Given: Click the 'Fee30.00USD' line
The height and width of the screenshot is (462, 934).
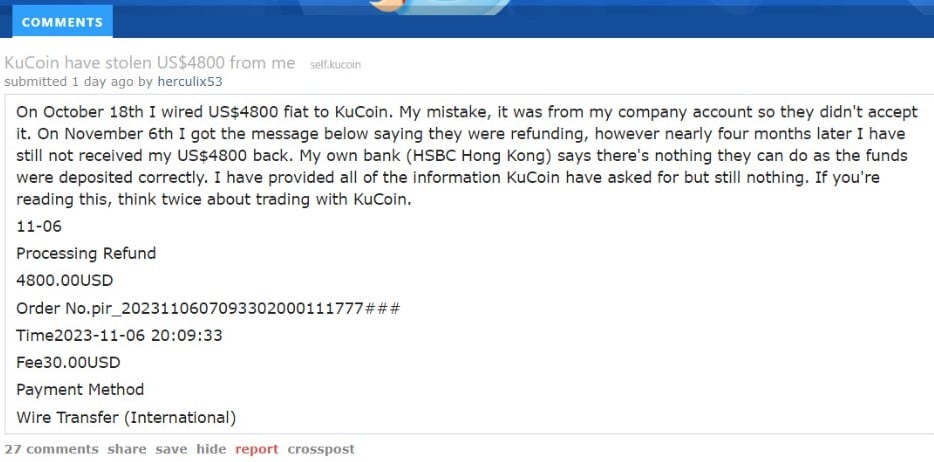Looking at the screenshot, I should pos(68,363).
